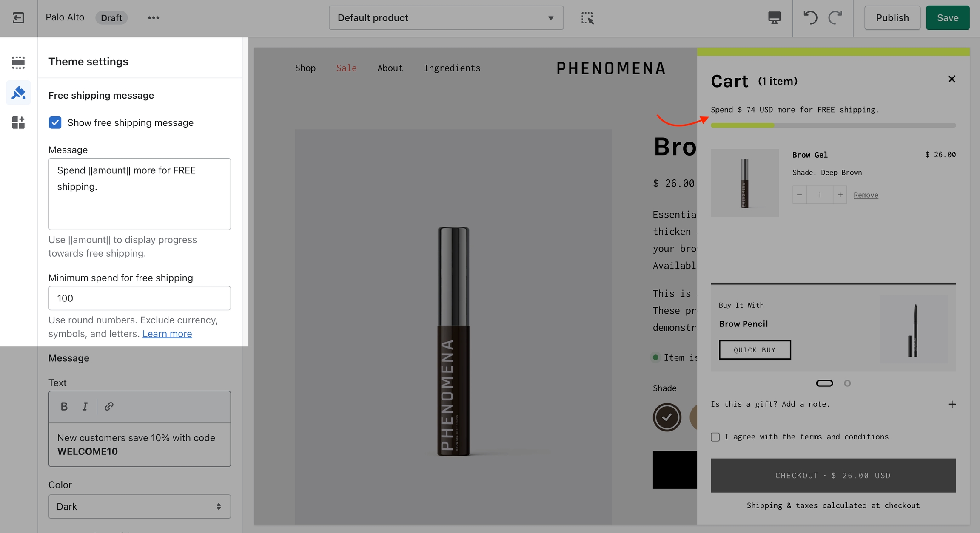Click the exit editor icon
The image size is (980, 533).
click(x=18, y=18)
